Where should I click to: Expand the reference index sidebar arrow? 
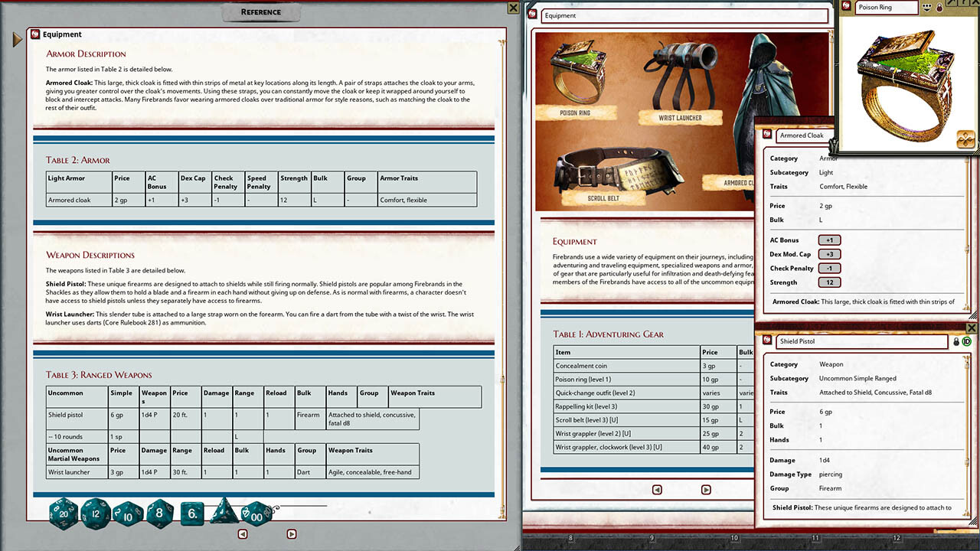[17, 39]
